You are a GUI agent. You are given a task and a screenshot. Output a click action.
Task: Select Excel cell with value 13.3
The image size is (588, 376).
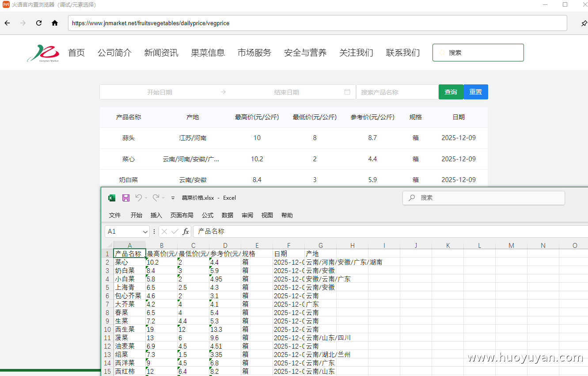225,329
